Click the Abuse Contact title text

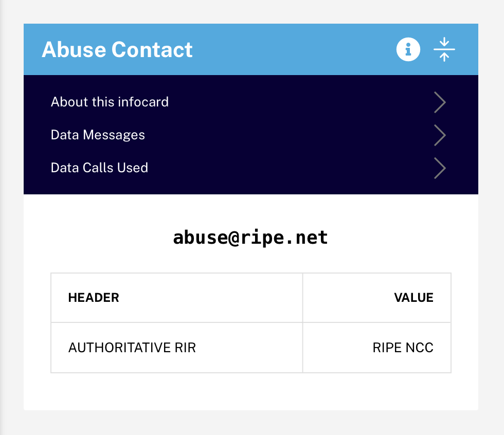pos(117,49)
